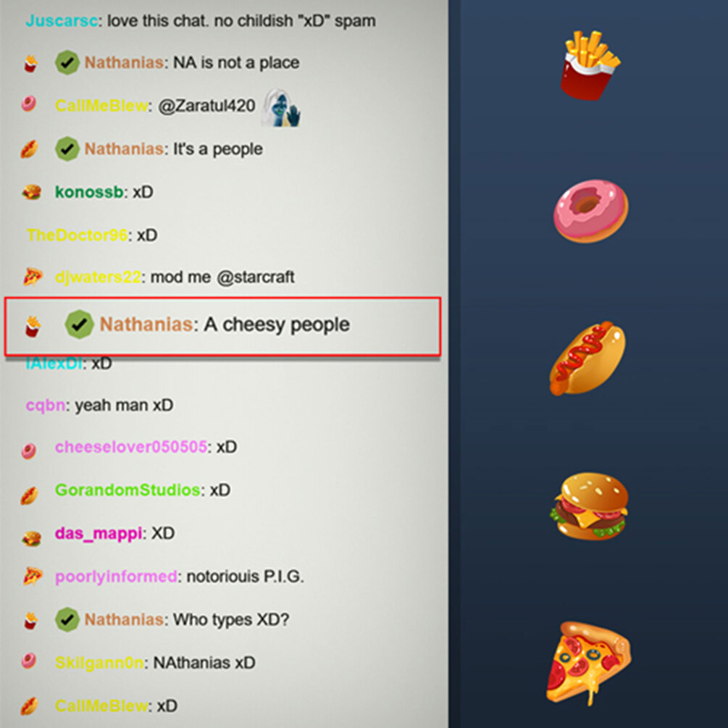Click the donut badge beside cheeselover050505

tap(29, 451)
